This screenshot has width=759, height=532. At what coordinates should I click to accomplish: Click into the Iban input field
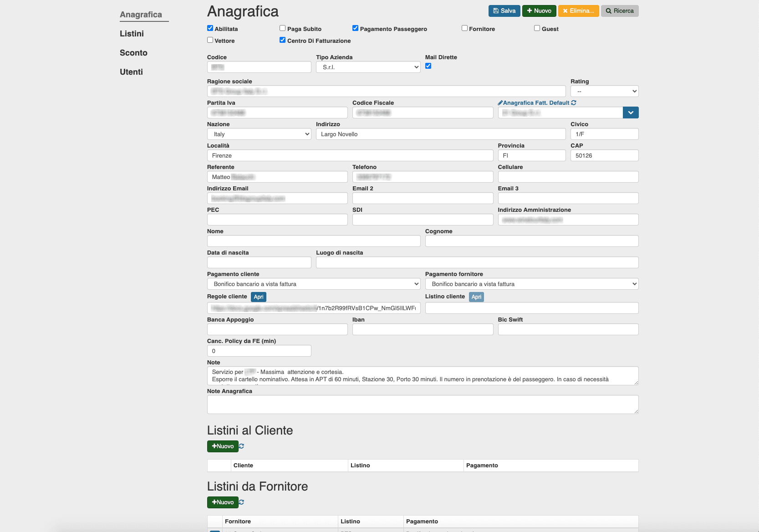point(423,330)
